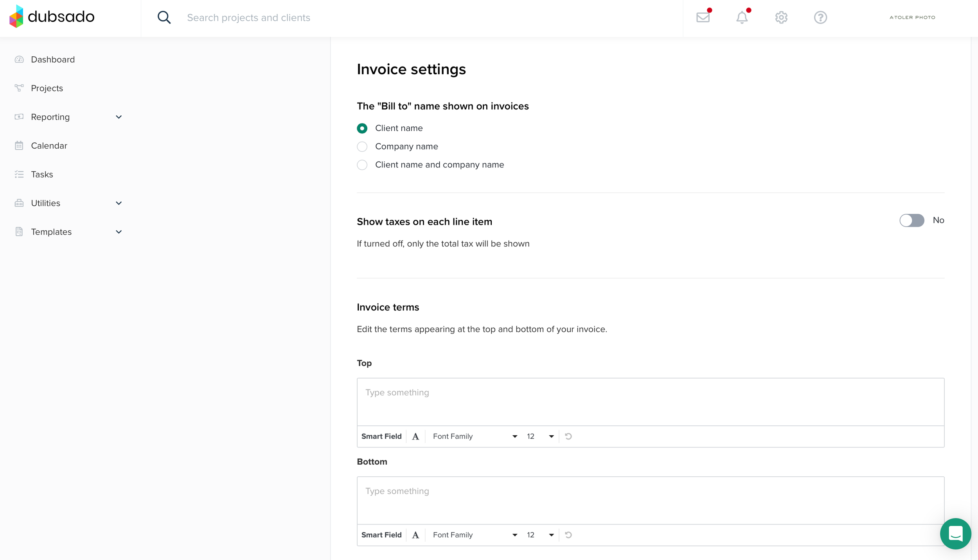Toggle Show taxes on each line item
The height and width of the screenshot is (560, 978).
(x=911, y=220)
